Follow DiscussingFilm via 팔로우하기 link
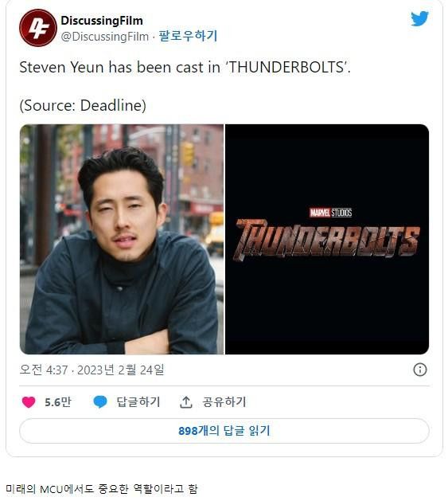Screen dimensions: 448x501 click(188, 36)
